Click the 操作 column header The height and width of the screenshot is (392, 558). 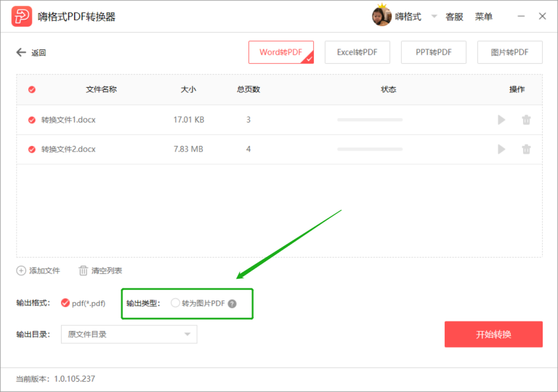517,89
